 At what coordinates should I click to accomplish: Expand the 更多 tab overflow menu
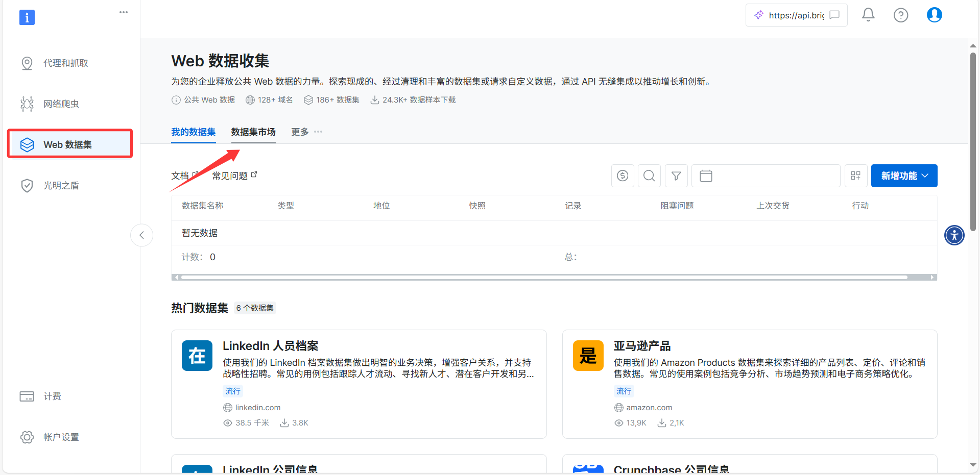point(306,132)
